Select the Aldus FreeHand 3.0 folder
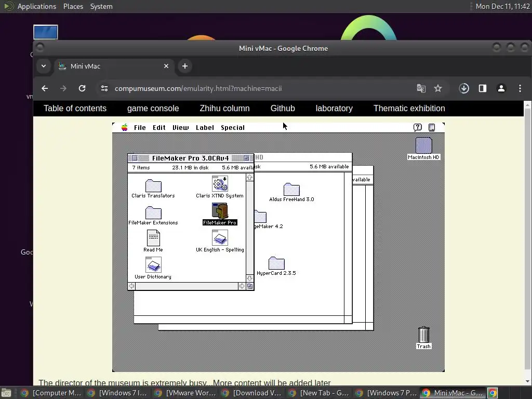 [x=291, y=189]
